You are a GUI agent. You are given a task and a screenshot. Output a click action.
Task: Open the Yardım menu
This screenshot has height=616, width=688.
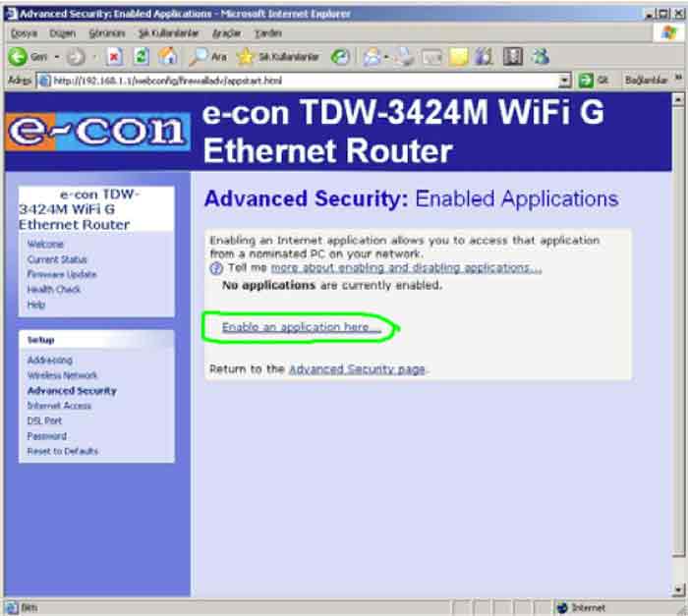[x=268, y=33]
